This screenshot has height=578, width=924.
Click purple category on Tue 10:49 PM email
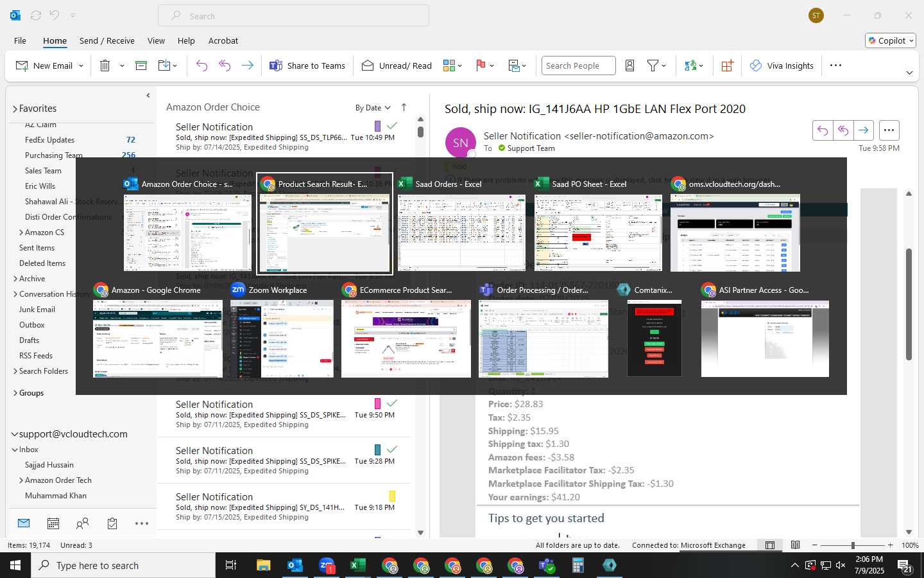[377, 126]
